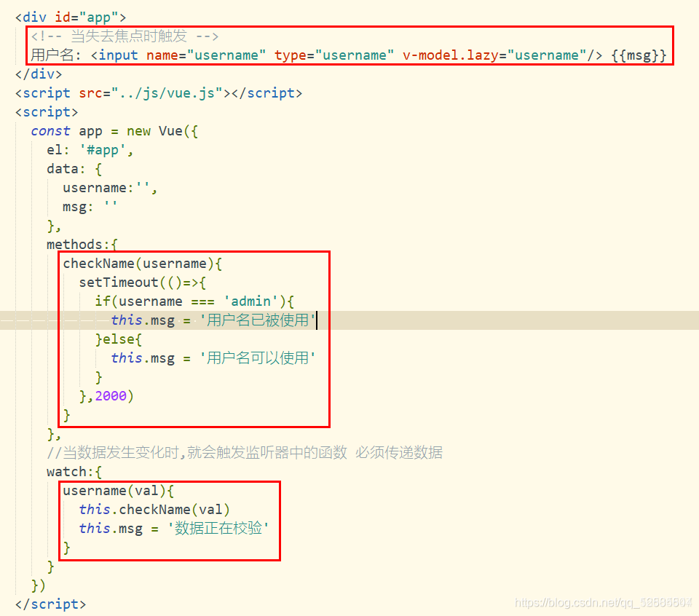Click the if(username === 'admin'){ condition
This screenshot has height=616, width=699.
194,301
